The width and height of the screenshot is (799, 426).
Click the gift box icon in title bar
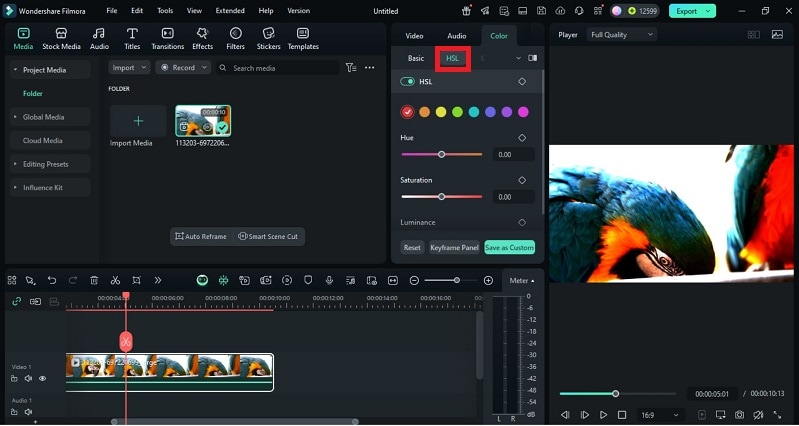point(466,11)
